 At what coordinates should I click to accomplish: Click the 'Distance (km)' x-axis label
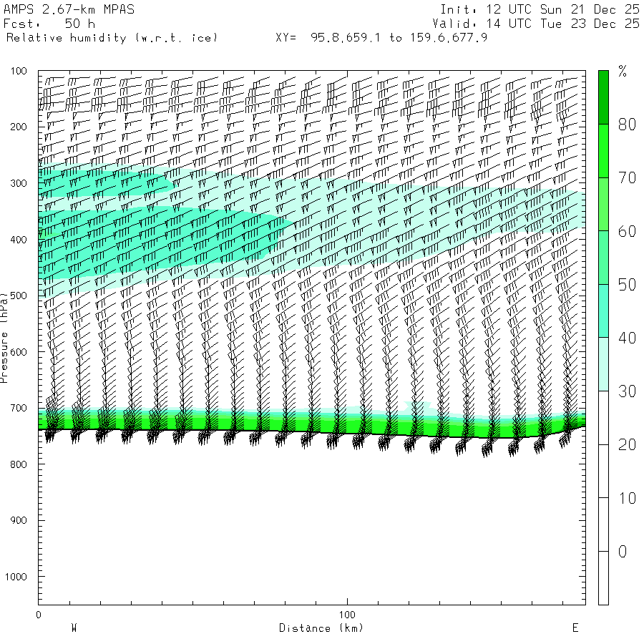pos(321,628)
